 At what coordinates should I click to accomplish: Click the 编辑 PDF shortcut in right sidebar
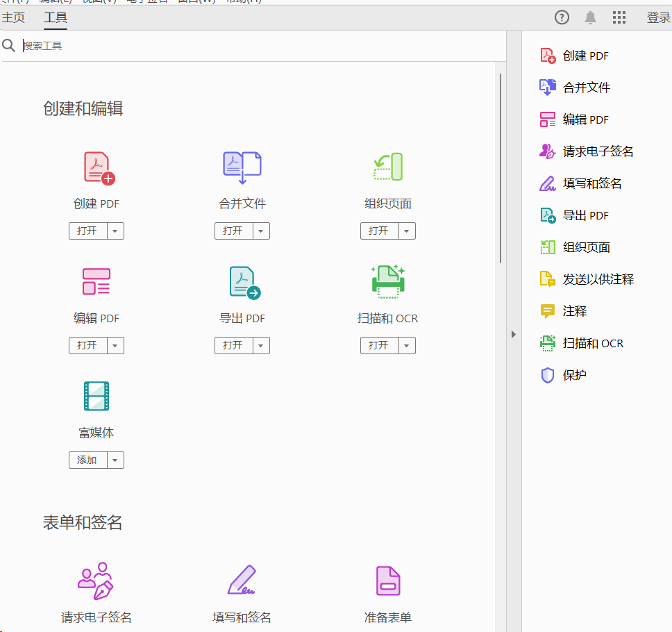pyautogui.click(x=574, y=119)
